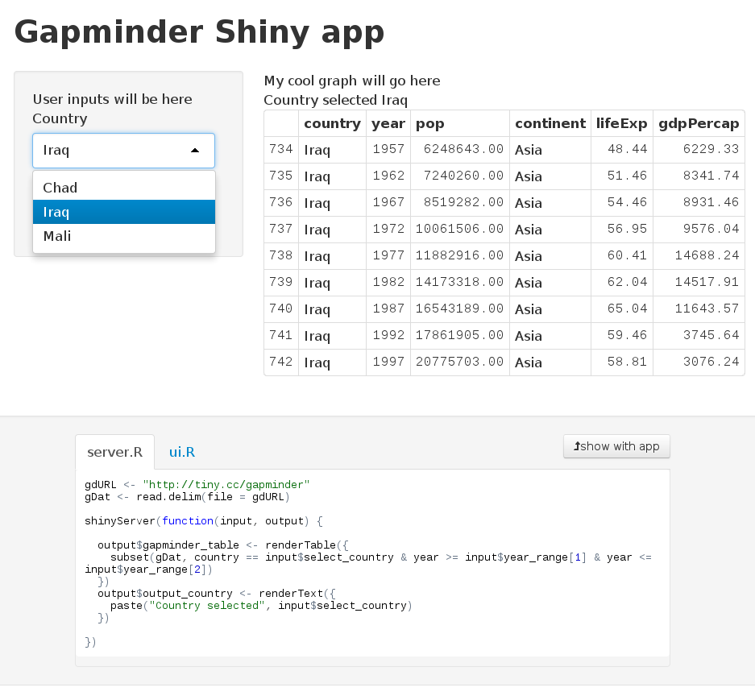
Task: Click the gdpPercap column header
Action: [x=698, y=123]
